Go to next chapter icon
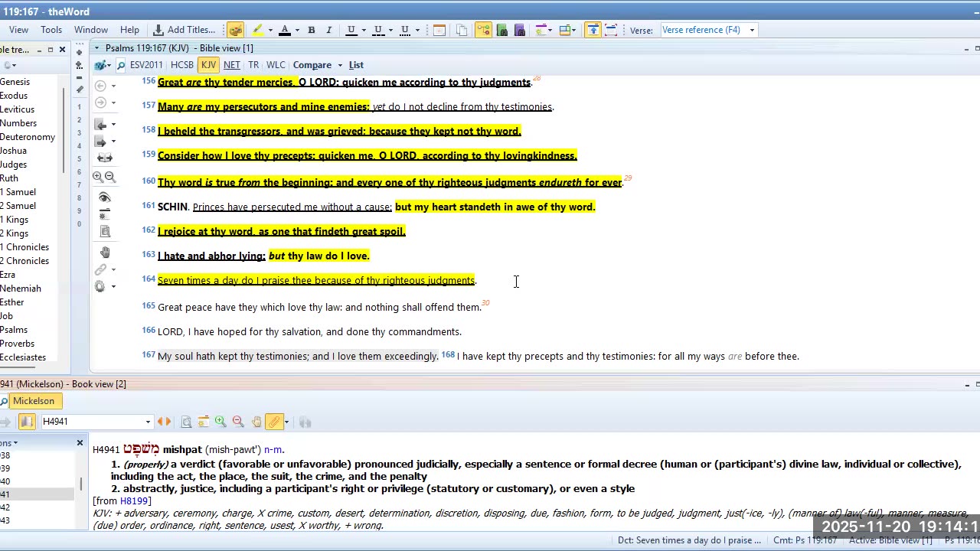 point(100,142)
